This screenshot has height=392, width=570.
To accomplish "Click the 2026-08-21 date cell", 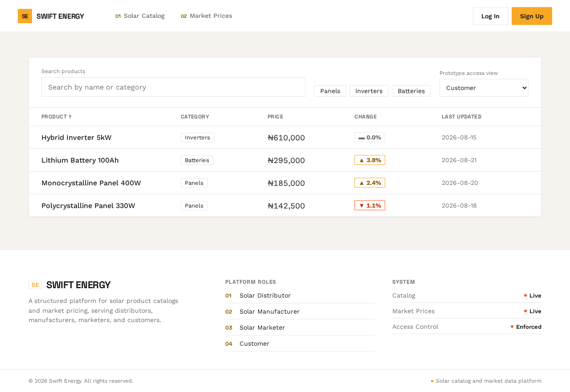I will click(x=459, y=160).
